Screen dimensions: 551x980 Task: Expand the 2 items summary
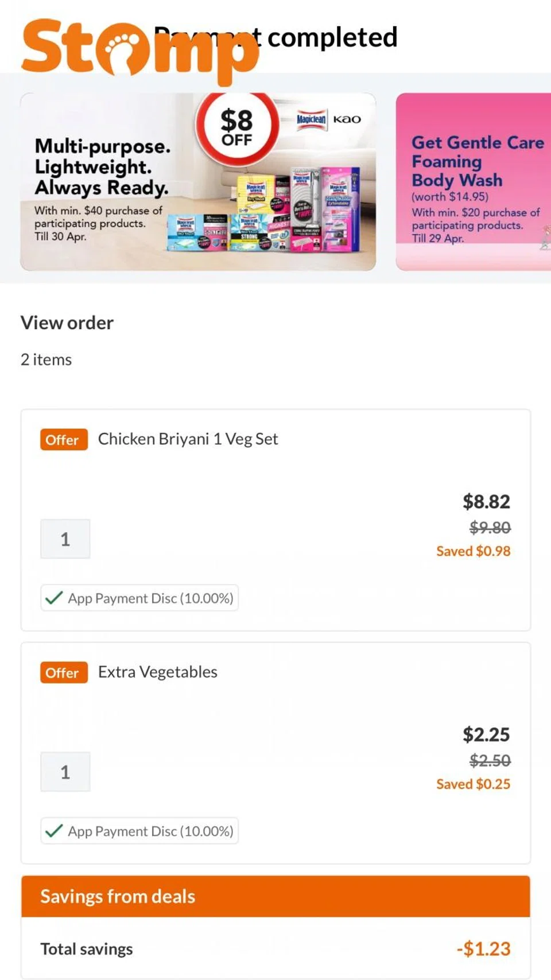point(45,360)
